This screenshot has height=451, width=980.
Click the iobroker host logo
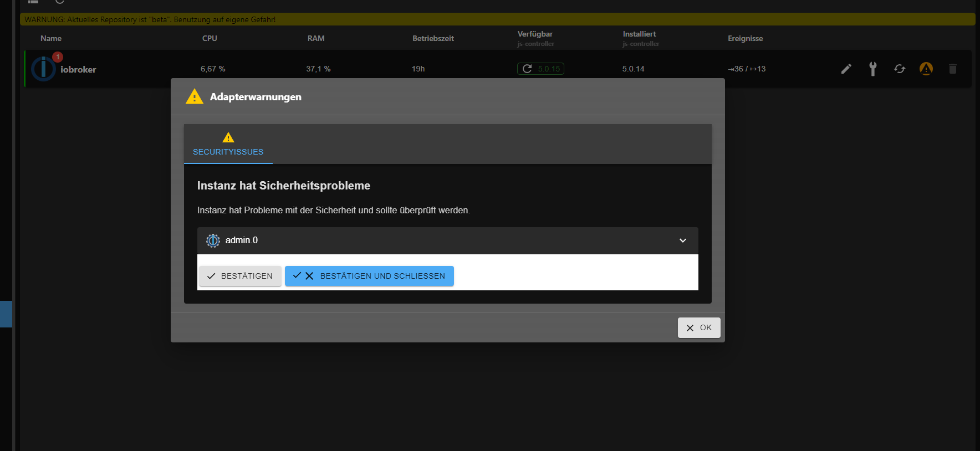coord(43,69)
